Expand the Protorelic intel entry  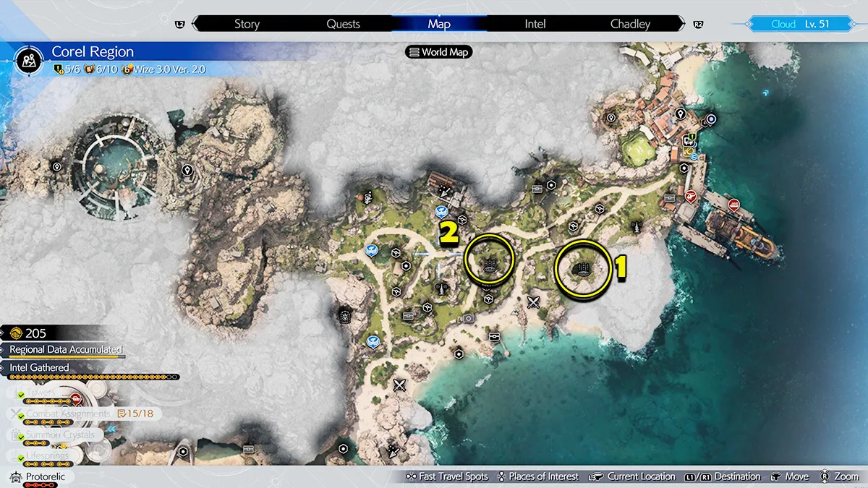tap(43, 477)
